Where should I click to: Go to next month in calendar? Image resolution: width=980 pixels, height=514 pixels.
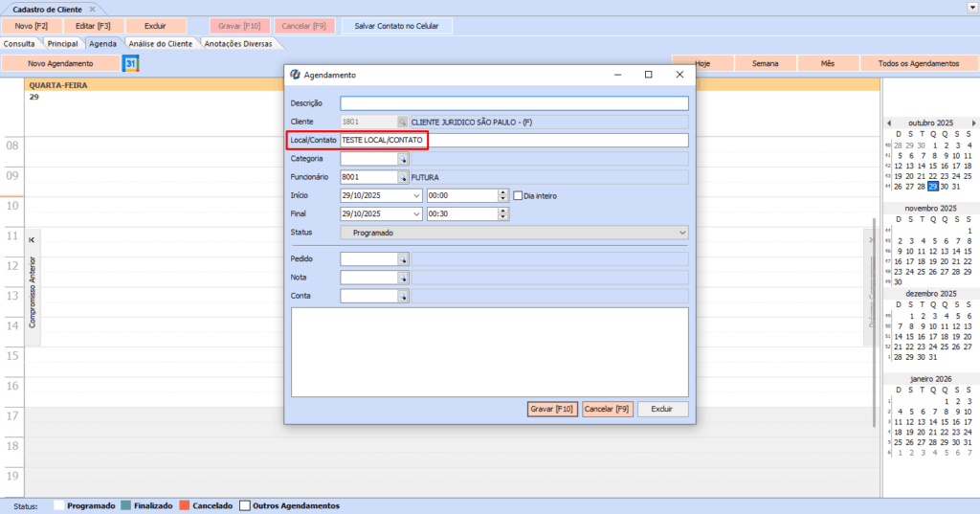(974, 123)
